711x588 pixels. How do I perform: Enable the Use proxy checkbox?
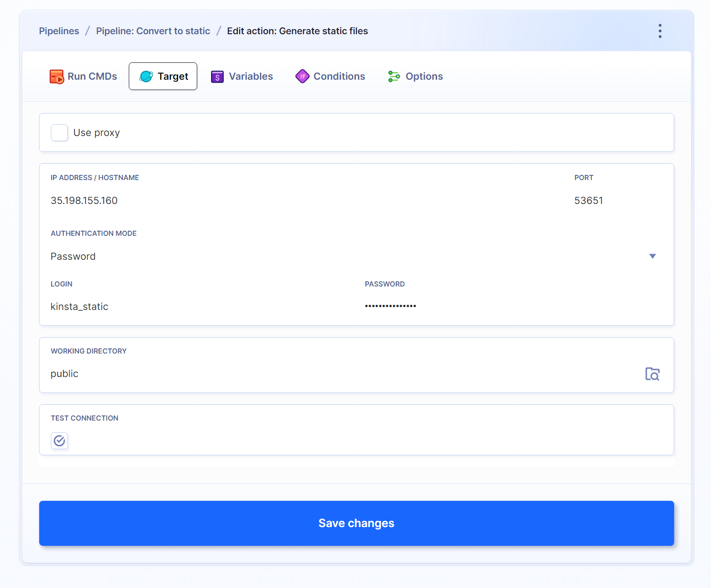[60, 133]
